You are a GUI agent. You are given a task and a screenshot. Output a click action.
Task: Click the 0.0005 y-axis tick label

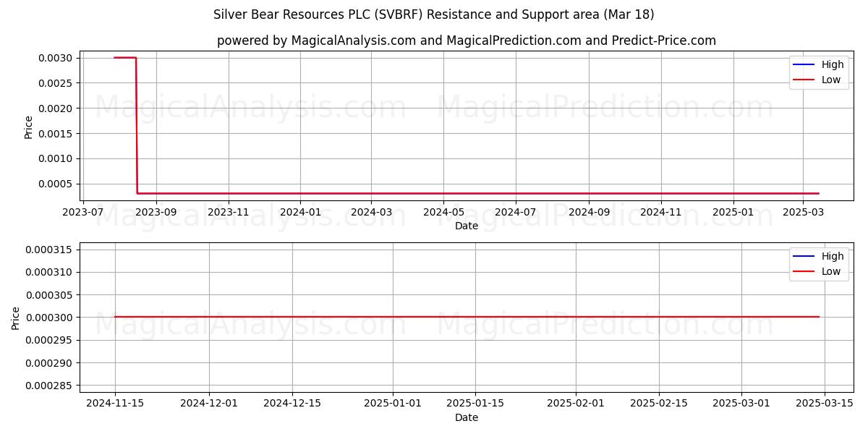point(57,184)
